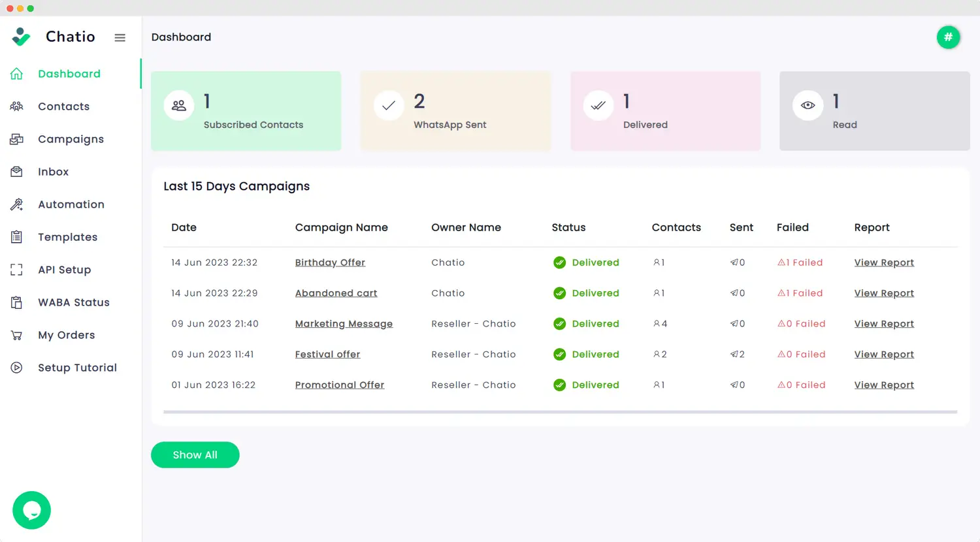Viewport: 980px width, 542px height.
Task: Click the Setup Tutorial play icon
Action: pos(17,368)
